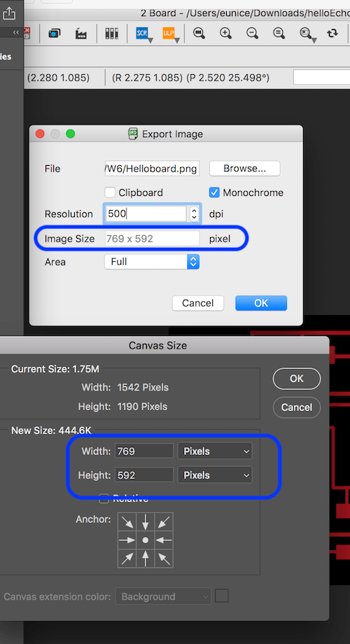Open the Area dropdown set to Full
The height and width of the screenshot is (644, 350).
point(152,262)
